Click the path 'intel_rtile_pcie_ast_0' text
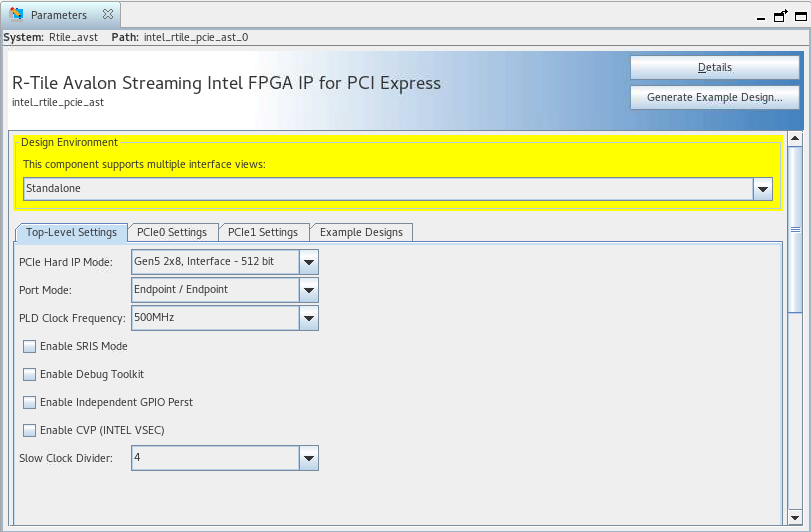The image size is (811, 532). 196,37
